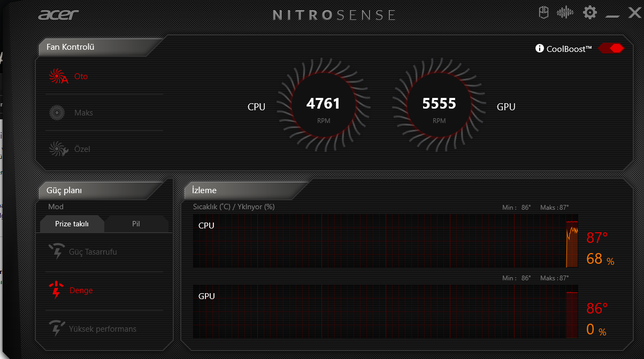Select the Maks fan mode icon
This screenshot has width=644, height=359.
coord(57,113)
